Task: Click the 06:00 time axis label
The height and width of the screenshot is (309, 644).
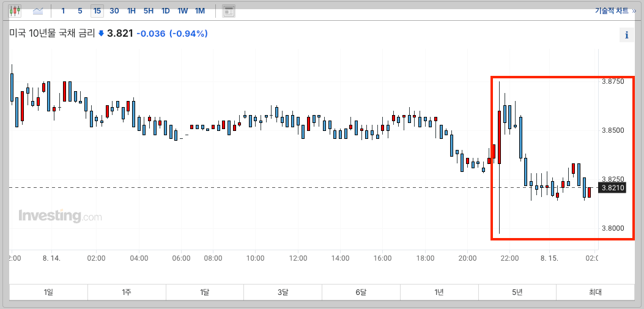Action: (x=181, y=258)
